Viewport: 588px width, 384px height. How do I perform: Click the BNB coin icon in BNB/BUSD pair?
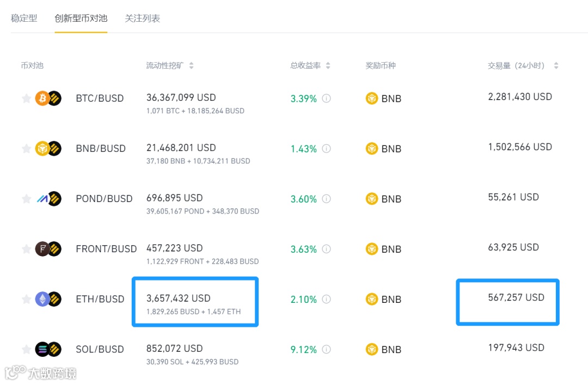pos(42,149)
